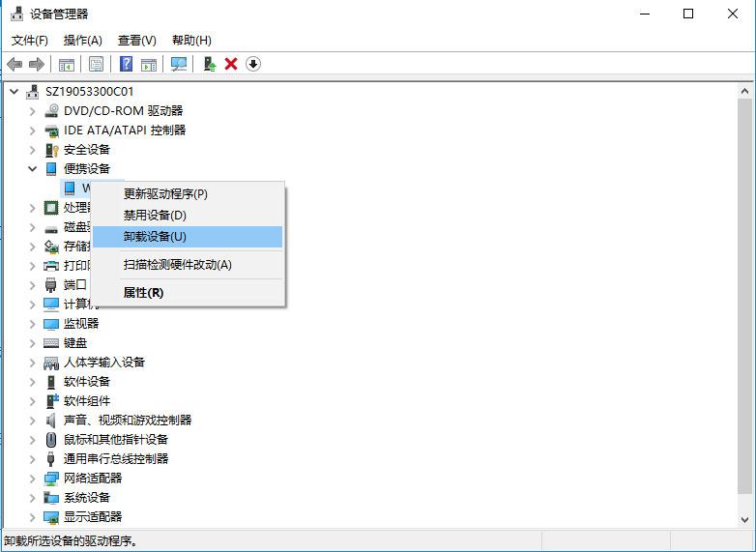
Task: Click the vertical scrollbar thumb
Action: tap(745, 296)
